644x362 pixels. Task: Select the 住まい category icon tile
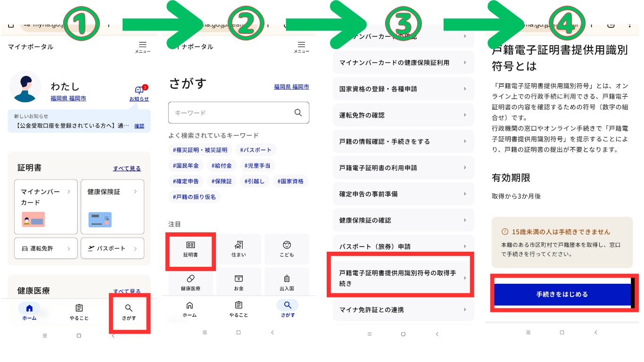[239, 249]
